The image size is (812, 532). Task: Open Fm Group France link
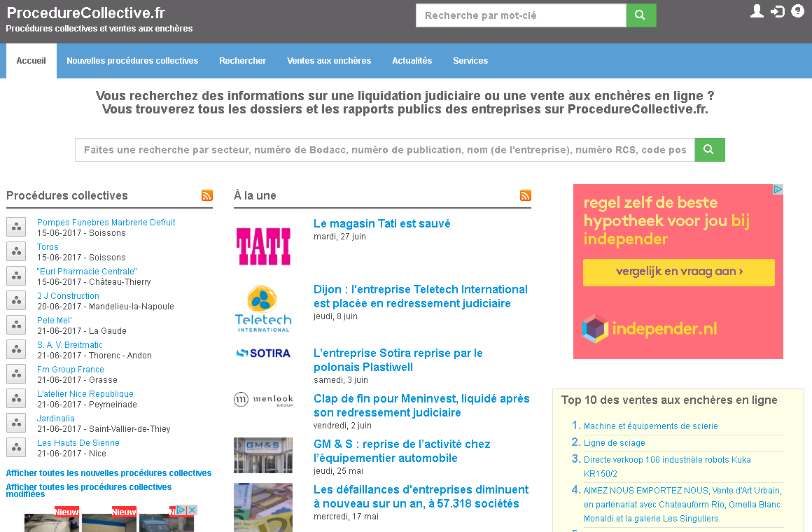click(71, 370)
